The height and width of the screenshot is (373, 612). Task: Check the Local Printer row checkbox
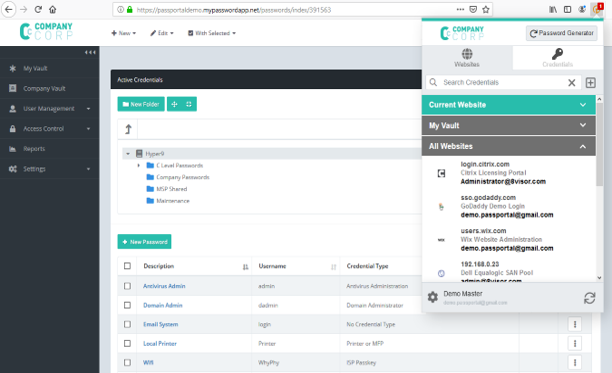point(127,343)
